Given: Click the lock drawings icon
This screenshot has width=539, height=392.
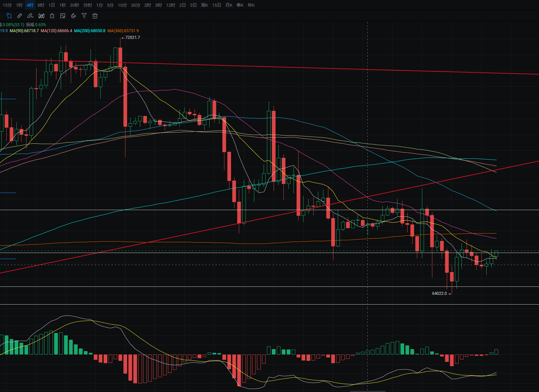Looking at the screenshot, I should [52, 16].
